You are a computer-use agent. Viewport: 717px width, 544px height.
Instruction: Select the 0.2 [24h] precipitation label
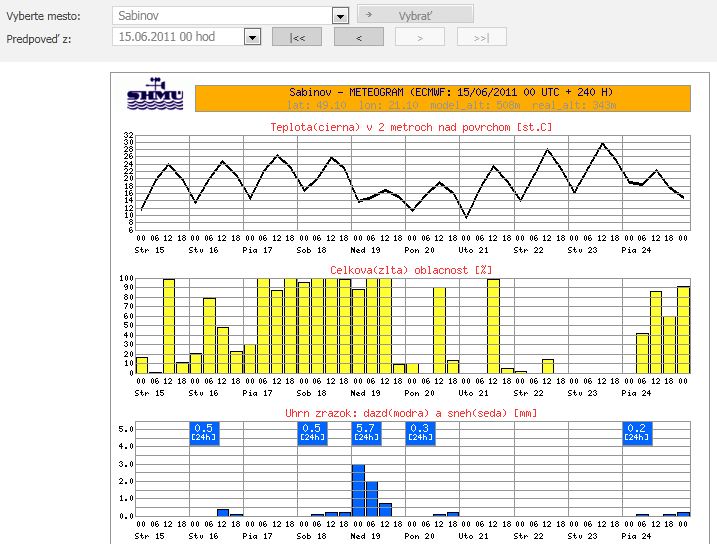point(636,432)
